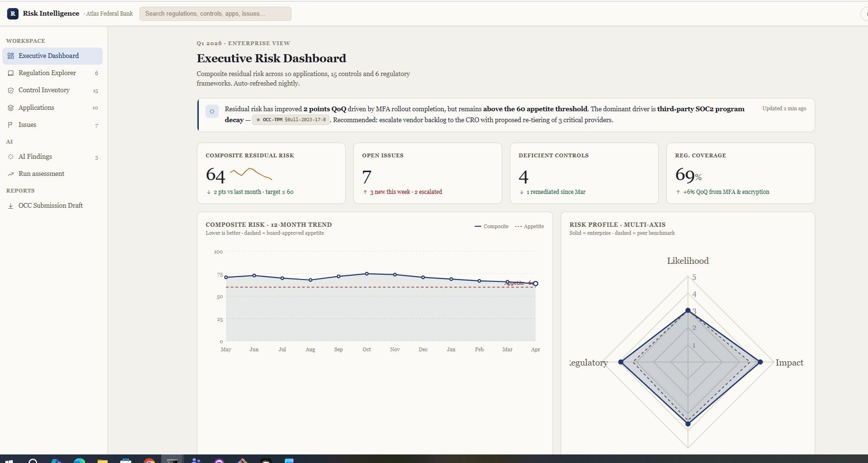Click the OCC Submission Draft download icon
The height and width of the screenshot is (463, 868).
pos(11,206)
